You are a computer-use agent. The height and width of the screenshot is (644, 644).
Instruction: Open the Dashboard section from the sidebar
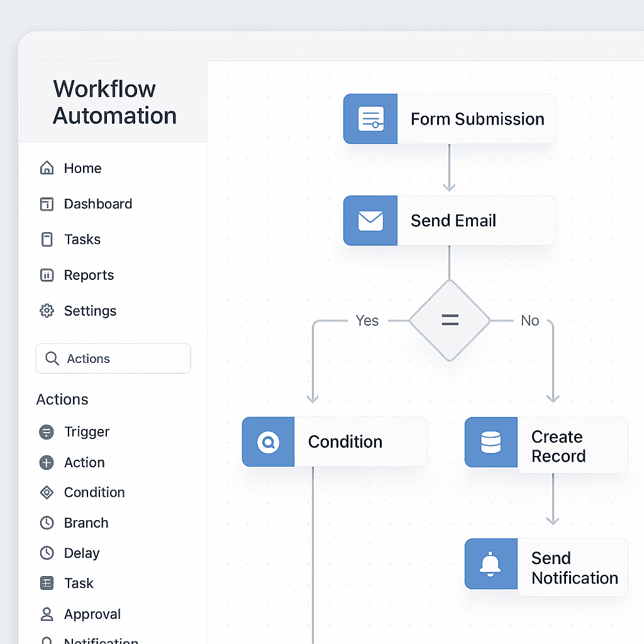(98, 204)
